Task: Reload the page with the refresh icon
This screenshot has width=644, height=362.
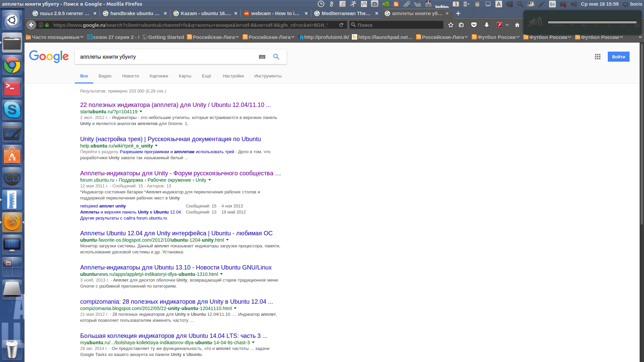Action: pyautogui.click(x=341, y=25)
